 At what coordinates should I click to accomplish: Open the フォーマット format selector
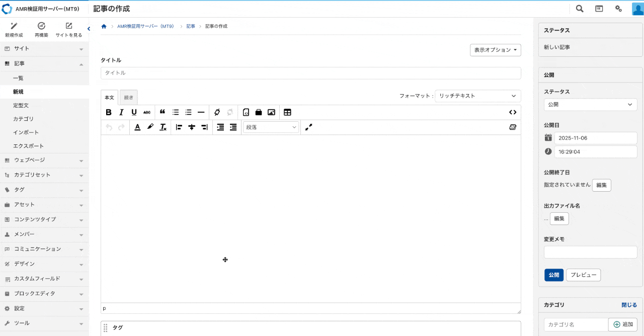(x=477, y=96)
